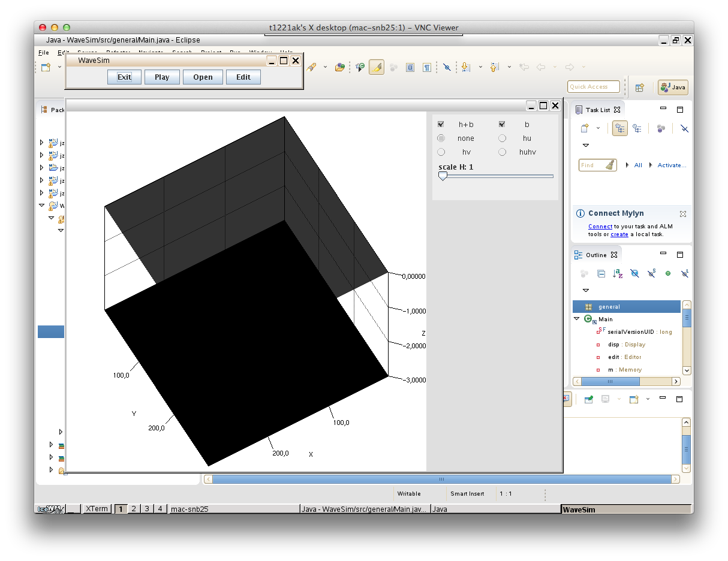
Task: Close the Connect Mylyn notice
Action: click(682, 213)
